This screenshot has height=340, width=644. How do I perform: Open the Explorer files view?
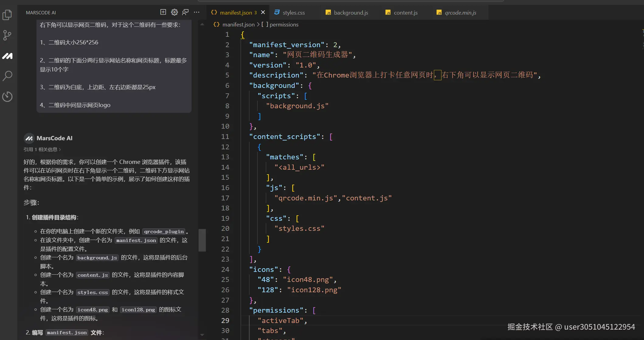tap(7, 15)
